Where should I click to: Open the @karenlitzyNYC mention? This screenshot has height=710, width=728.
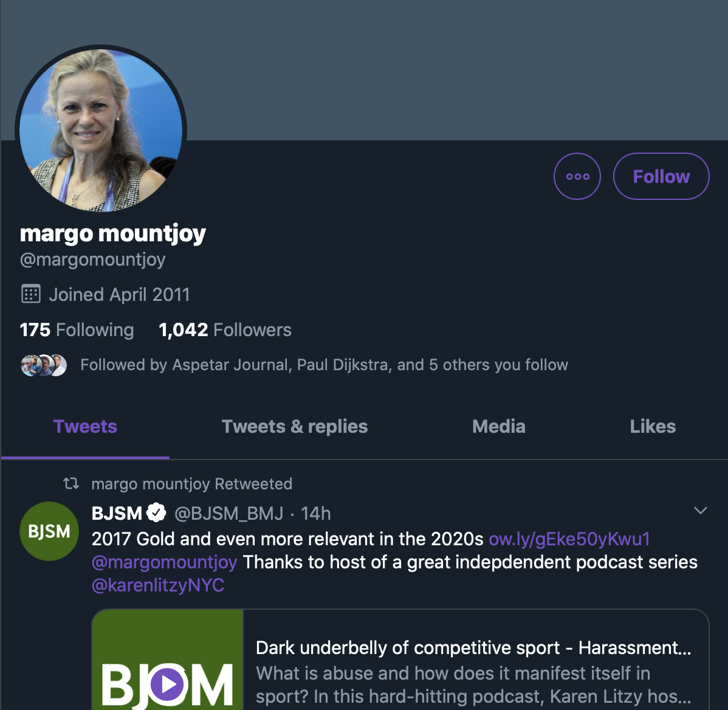tap(158, 585)
